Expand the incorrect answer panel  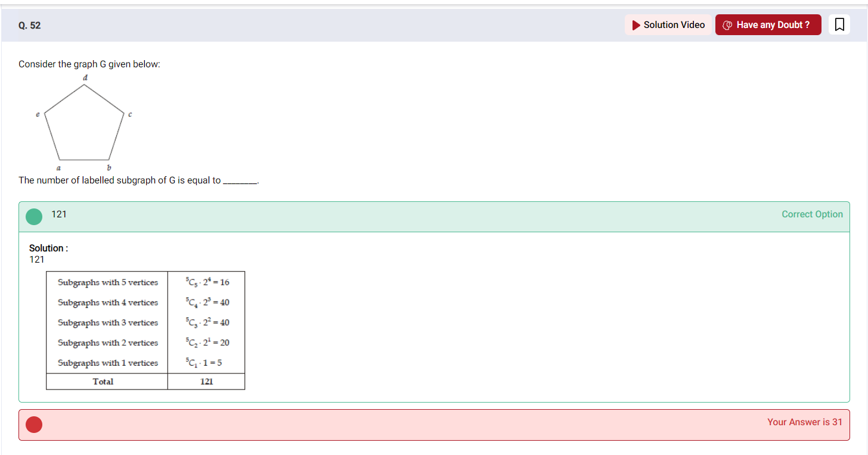click(x=417, y=425)
